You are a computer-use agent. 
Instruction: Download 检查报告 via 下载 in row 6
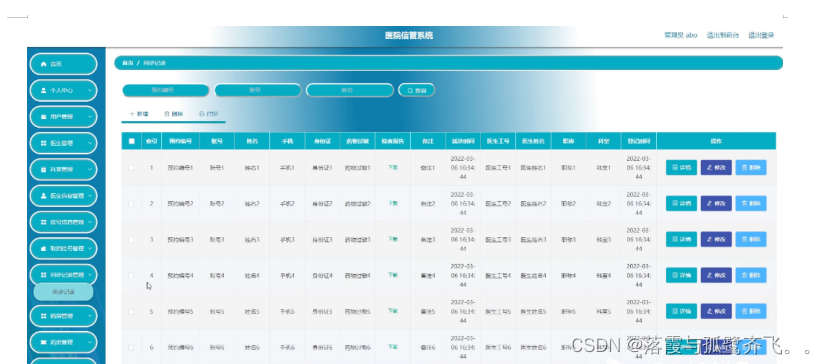tap(393, 347)
